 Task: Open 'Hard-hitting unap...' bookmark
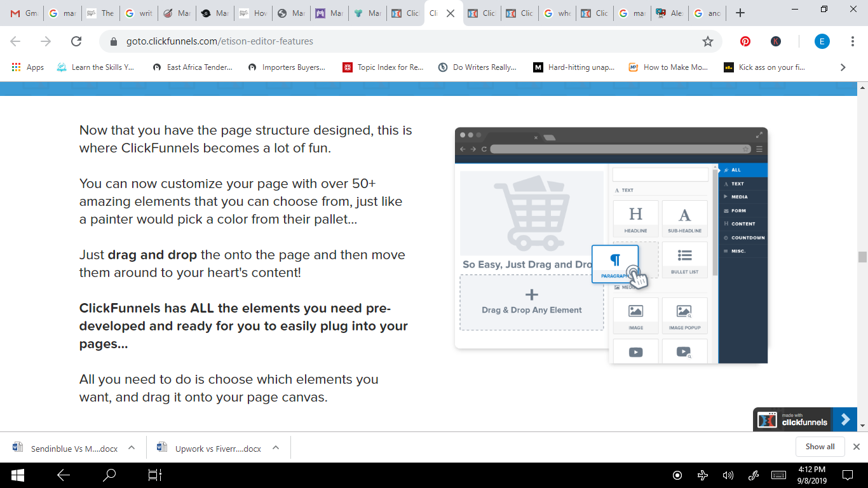pos(573,67)
